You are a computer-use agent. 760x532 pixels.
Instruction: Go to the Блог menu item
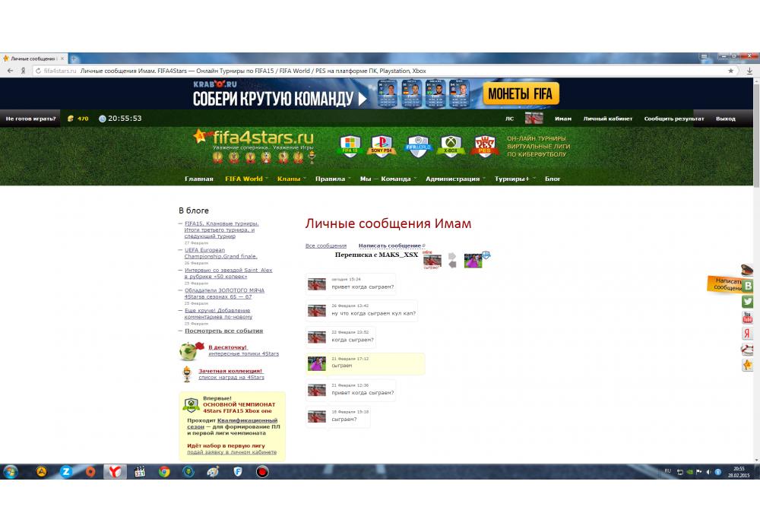553,179
